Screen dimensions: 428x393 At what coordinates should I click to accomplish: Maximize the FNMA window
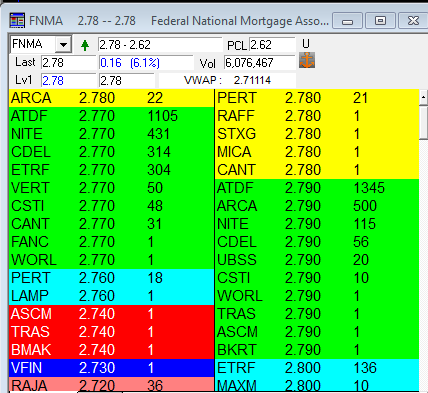tap(380, 21)
